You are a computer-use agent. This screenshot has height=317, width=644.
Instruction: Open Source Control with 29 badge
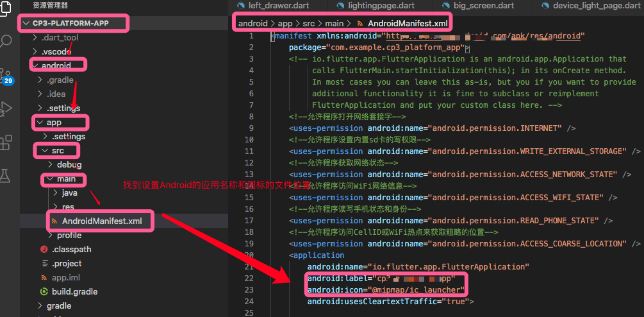click(x=6, y=76)
